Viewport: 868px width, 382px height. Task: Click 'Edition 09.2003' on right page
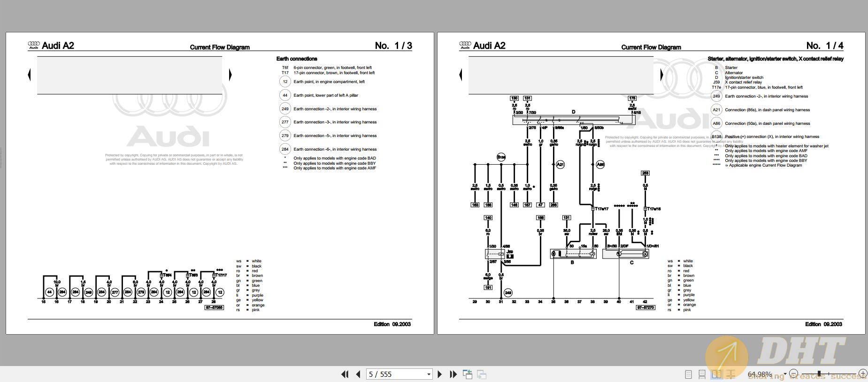click(x=823, y=324)
